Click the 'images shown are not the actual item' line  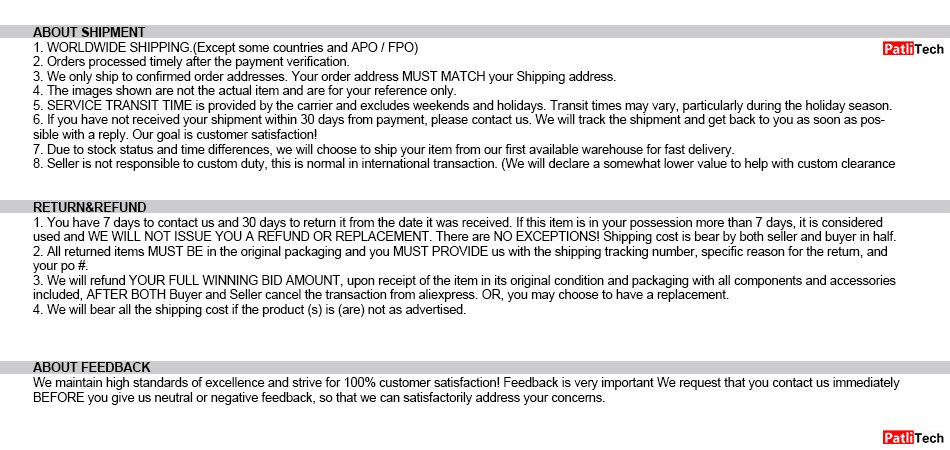point(244,90)
